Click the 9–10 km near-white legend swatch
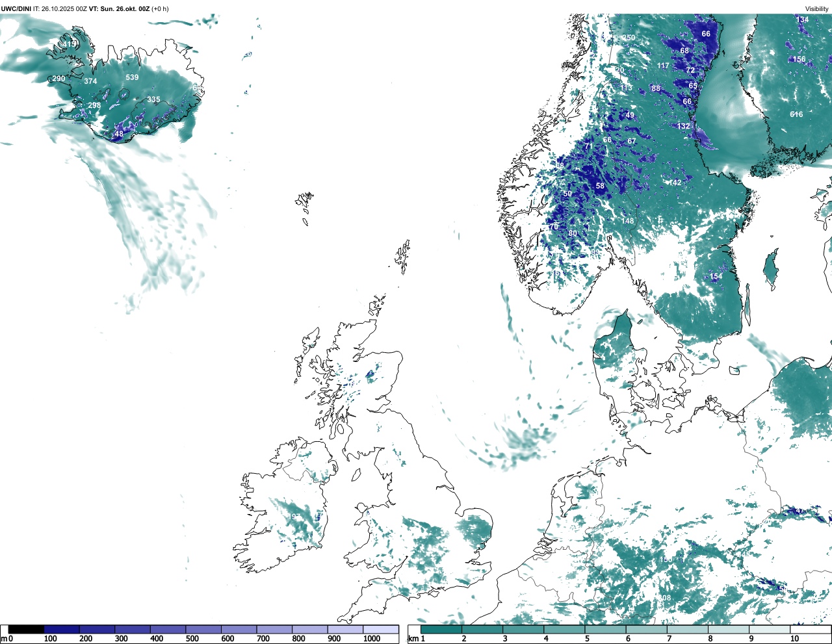This screenshot has height=644, width=832. [x=770, y=629]
